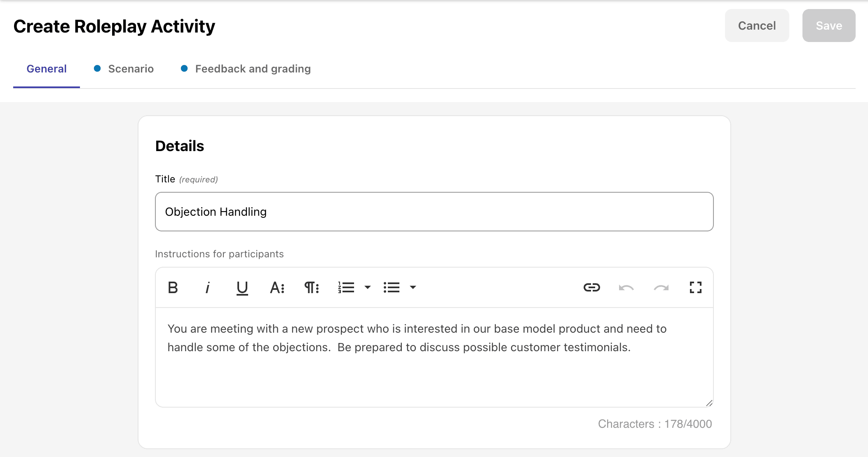This screenshot has height=457, width=868.
Task: Expand the bulleted list style dropdown
Action: 413,287
